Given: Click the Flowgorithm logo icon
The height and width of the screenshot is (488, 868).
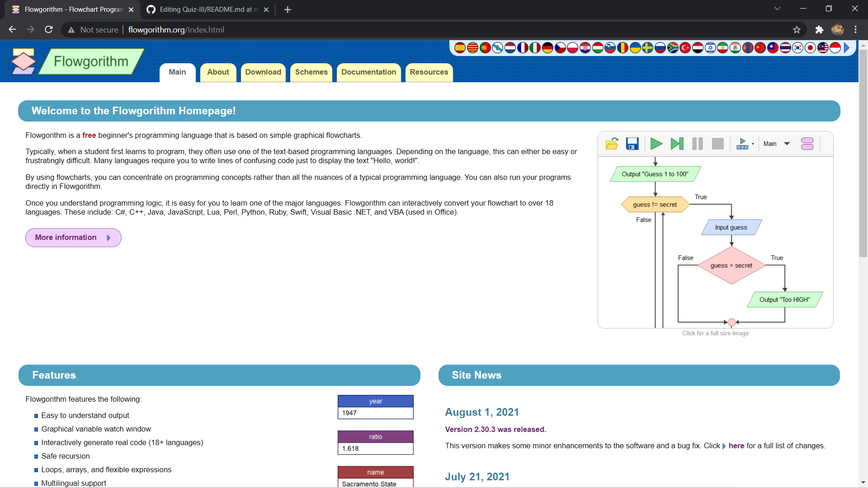Looking at the screenshot, I should click(23, 61).
